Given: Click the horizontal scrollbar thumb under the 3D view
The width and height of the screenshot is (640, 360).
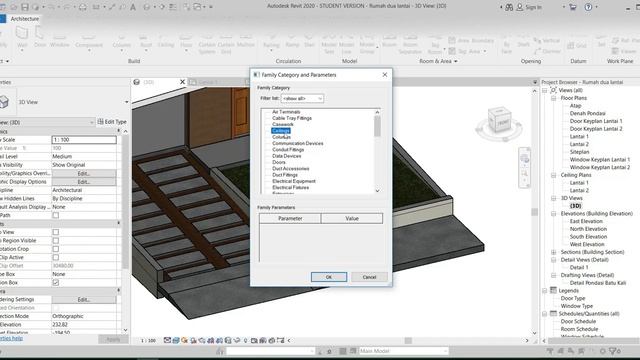Looking at the screenshot, I should coord(408,340).
